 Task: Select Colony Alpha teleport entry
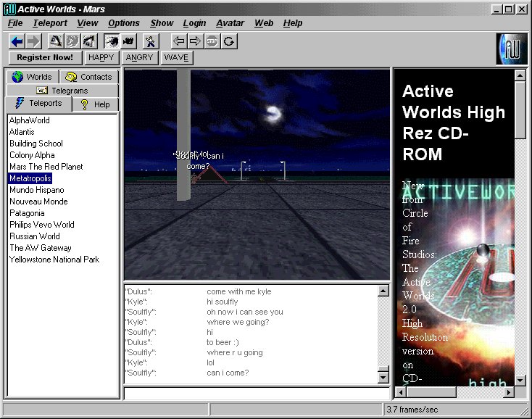click(x=32, y=155)
